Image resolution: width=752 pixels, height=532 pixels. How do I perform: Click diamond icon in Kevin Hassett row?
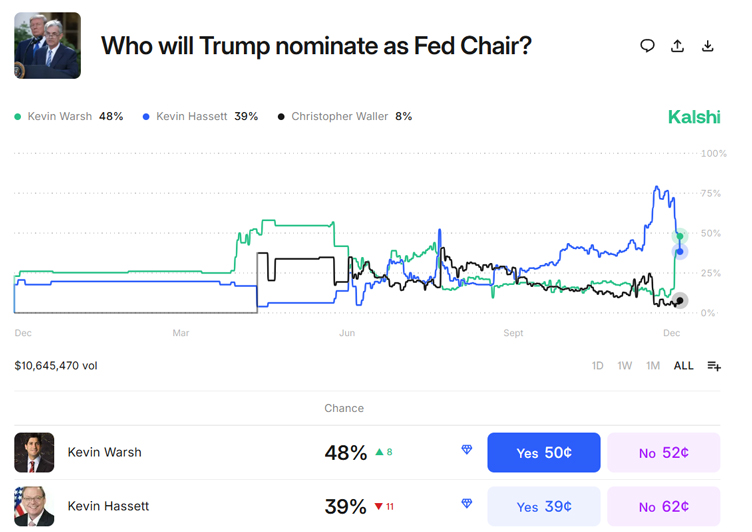tap(467, 504)
